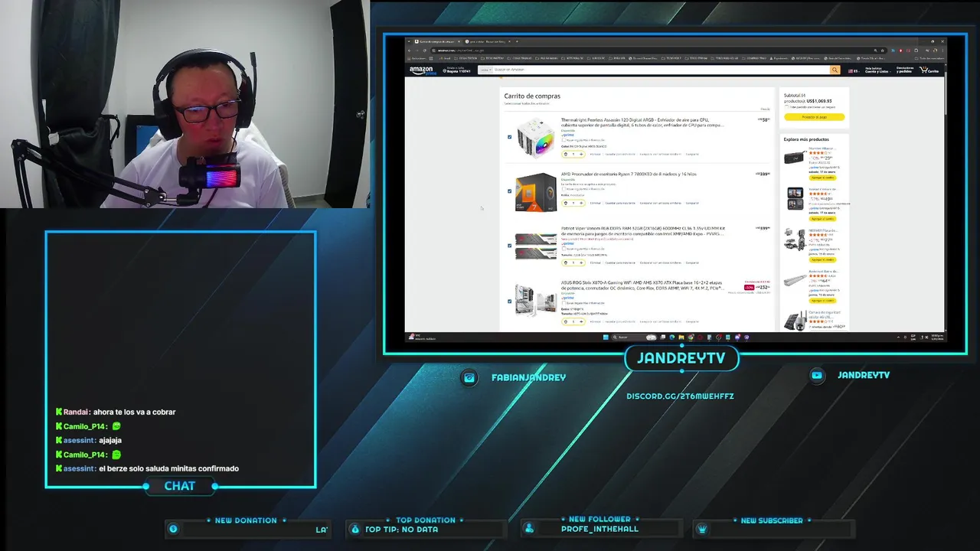Click the browser reload icon
This screenshot has height=551, width=980.
coord(424,50)
